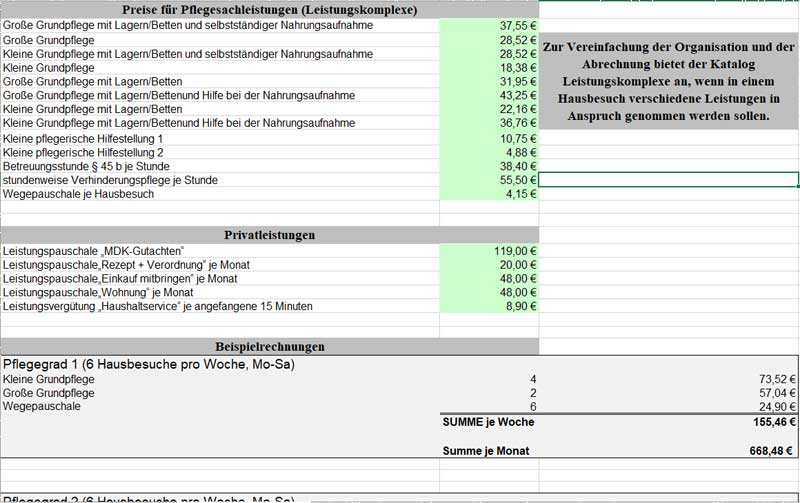Click 'Kleine Grundpflege mit Lagern/Betten' label
Screen dimensions: 800x503
click(x=92, y=109)
